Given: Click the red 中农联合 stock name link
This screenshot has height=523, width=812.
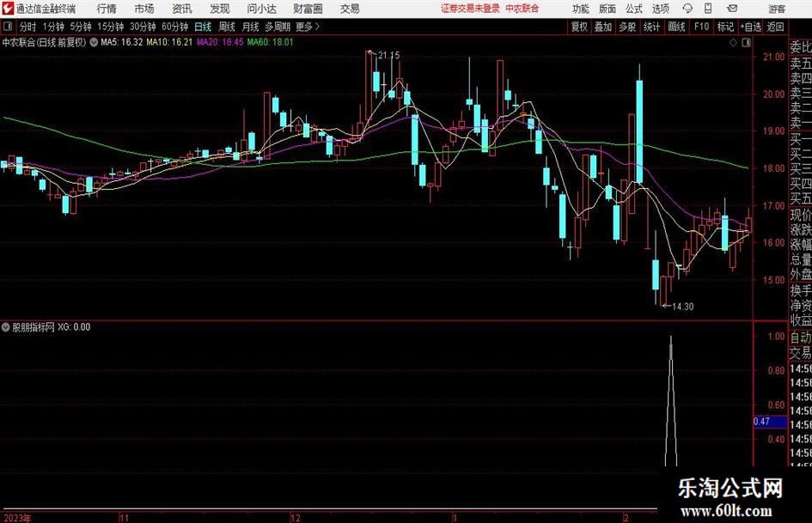Looking at the screenshot, I should pyautogui.click(x=522, y=9).
